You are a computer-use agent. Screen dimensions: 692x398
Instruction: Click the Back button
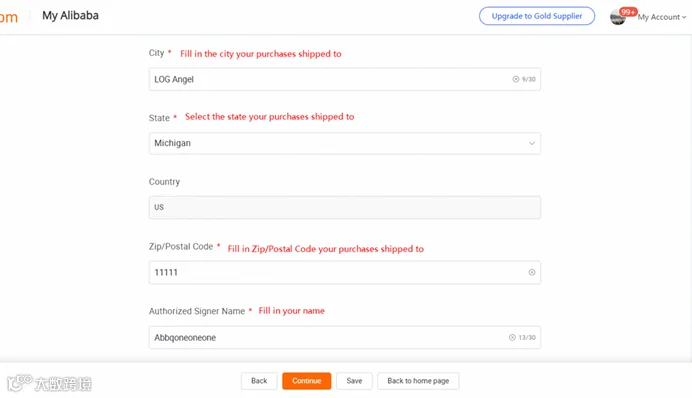click(x=259, y=381)
